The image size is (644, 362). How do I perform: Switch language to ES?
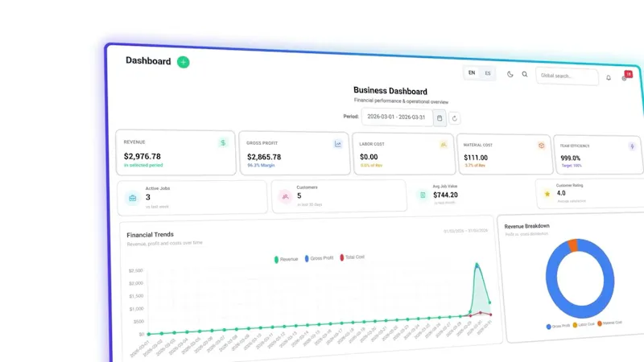488,73
